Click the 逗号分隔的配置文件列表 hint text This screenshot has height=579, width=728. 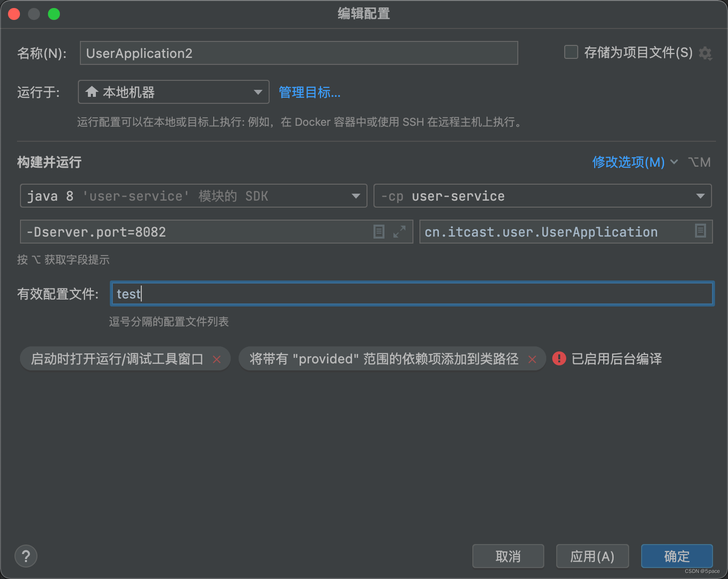tap(169, 321)
